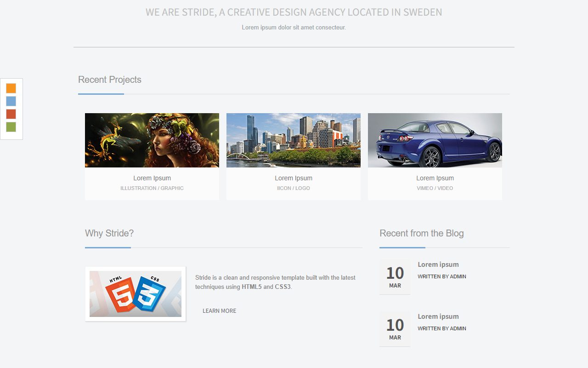Click the second blog post's 10 MAR date box

395,329
